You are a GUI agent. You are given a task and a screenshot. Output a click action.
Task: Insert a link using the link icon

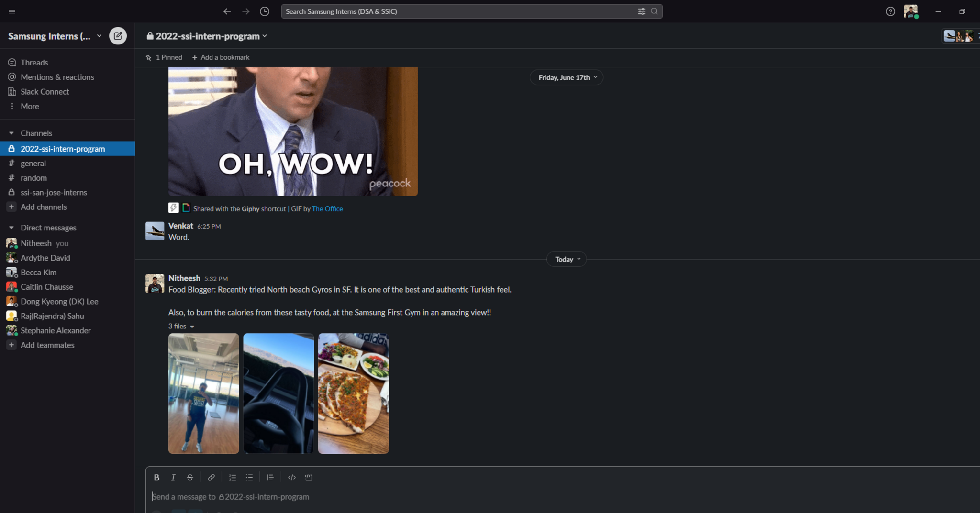click(x=211, y=477)
